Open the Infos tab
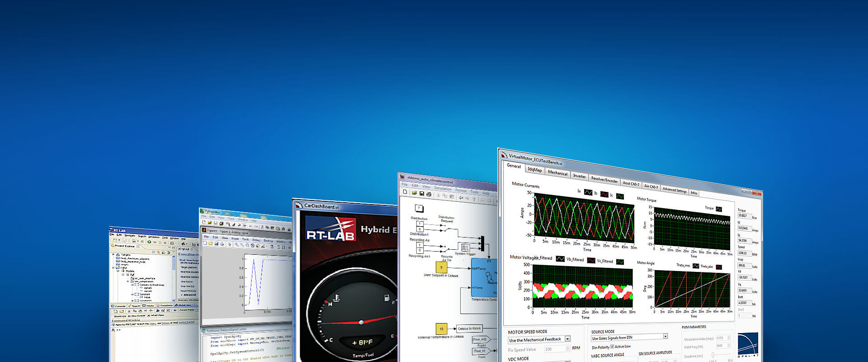This screenshot has width=868, height=362. coord(694,193)
